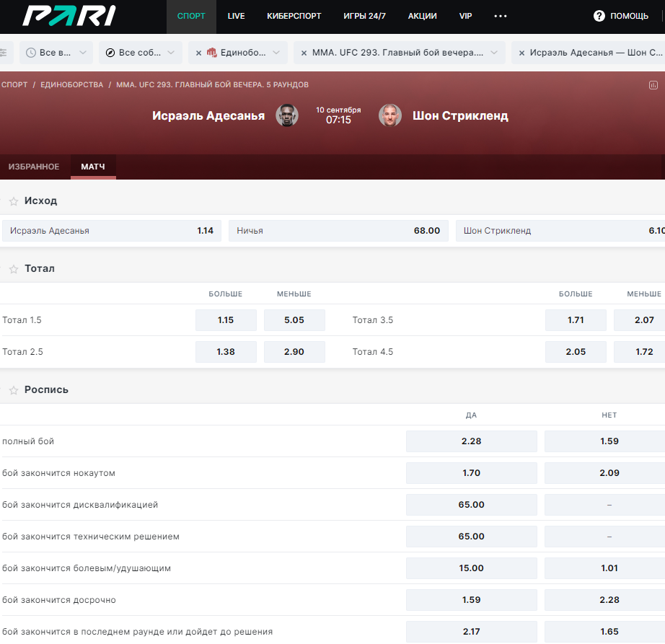Pick disqualification finish Да at 65.00
The image size is (665, 644).
tap(471, 505)
